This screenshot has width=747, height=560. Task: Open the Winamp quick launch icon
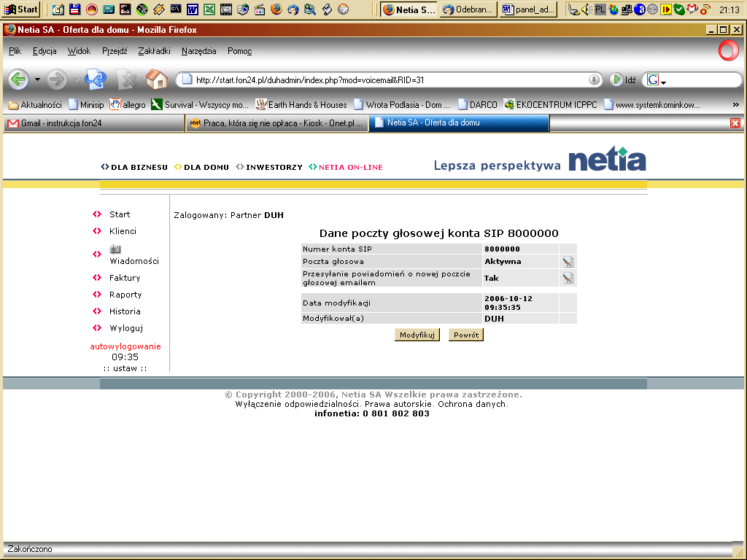158,9
